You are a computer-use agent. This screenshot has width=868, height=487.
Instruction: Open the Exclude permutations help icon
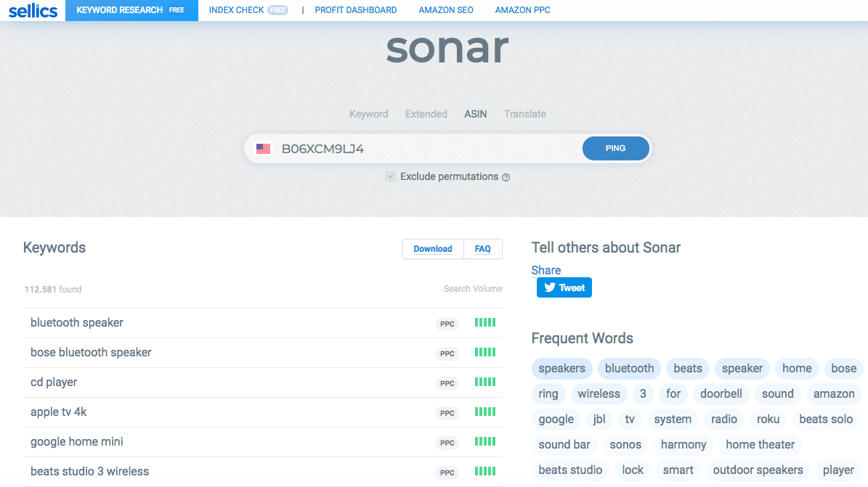506,178
